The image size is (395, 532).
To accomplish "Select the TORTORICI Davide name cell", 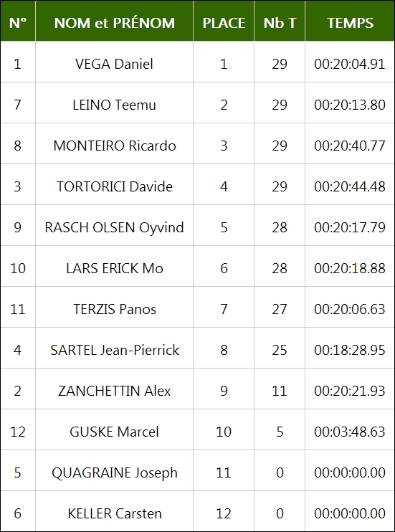I will coord(115,184).
